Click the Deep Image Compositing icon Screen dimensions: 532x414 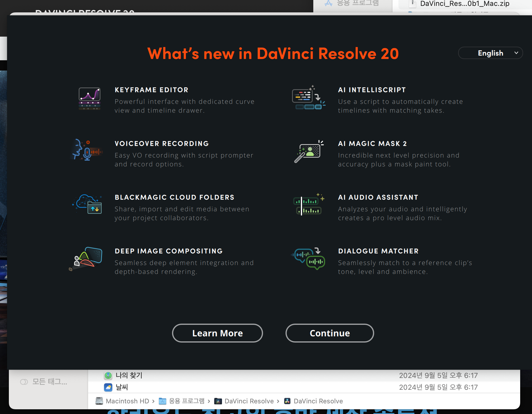86,259
